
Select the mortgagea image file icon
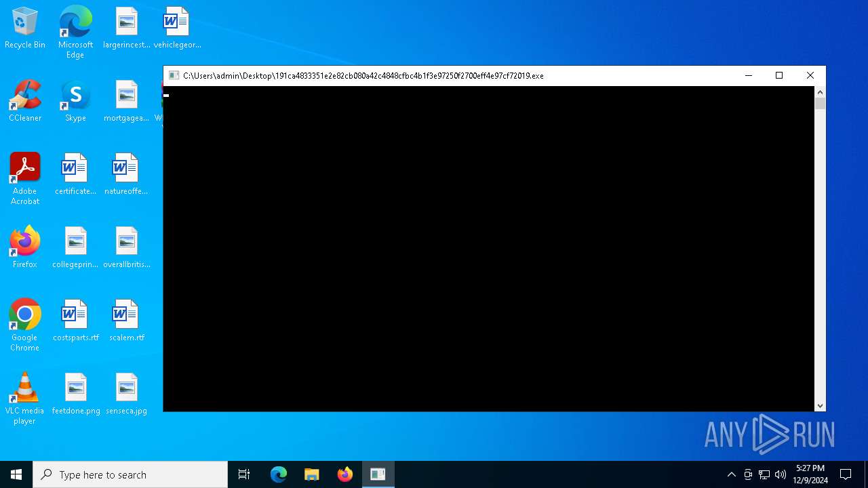126,101
